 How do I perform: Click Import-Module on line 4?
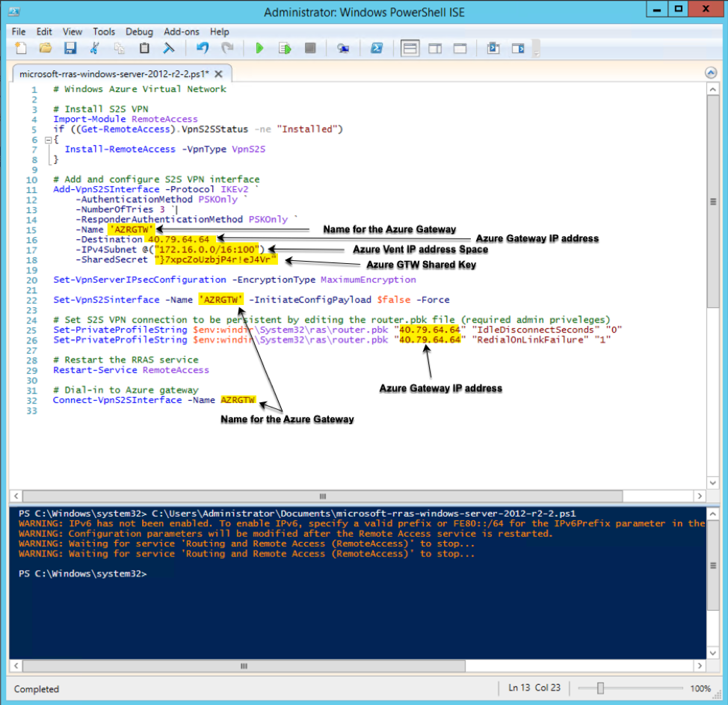coord(89,119)
